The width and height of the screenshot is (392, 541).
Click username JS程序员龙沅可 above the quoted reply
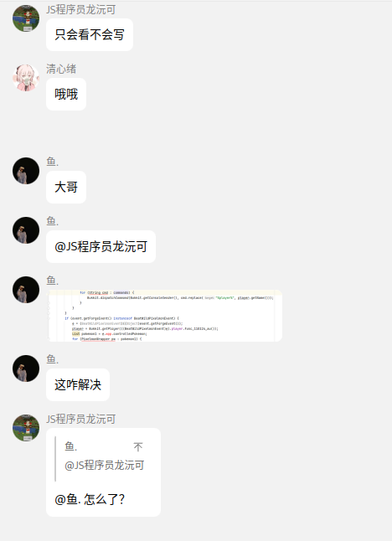80,420
